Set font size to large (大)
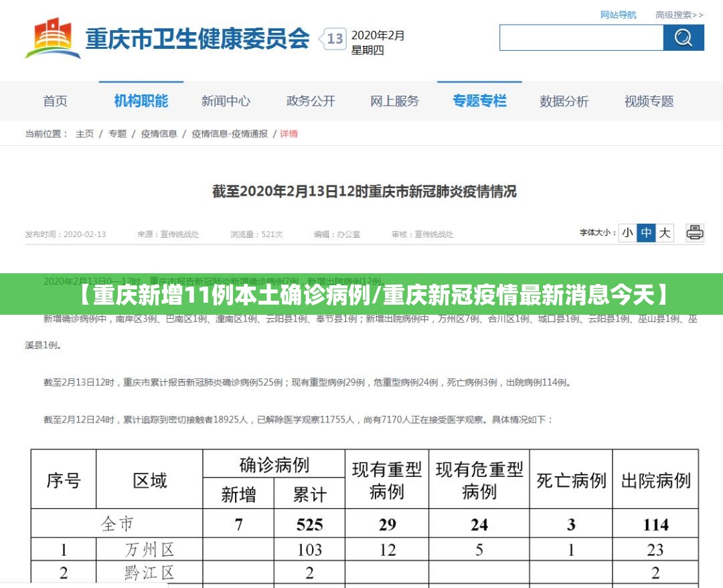The width and height of the screenshot is (723, 588). (x=665, y=232)
